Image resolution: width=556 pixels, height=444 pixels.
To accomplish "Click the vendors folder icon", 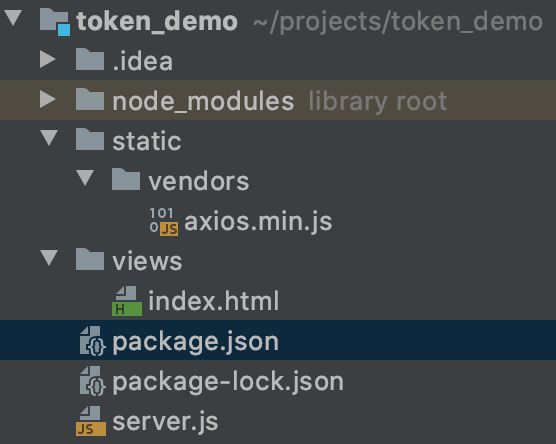I will 126,179.
